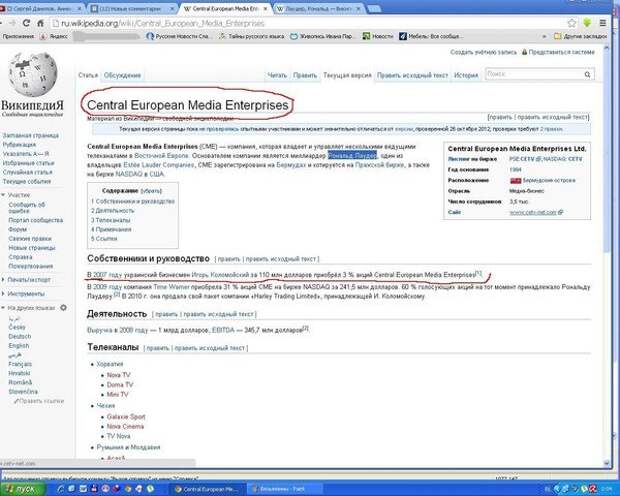Open the EBITDA link

[x=223, y=330]
